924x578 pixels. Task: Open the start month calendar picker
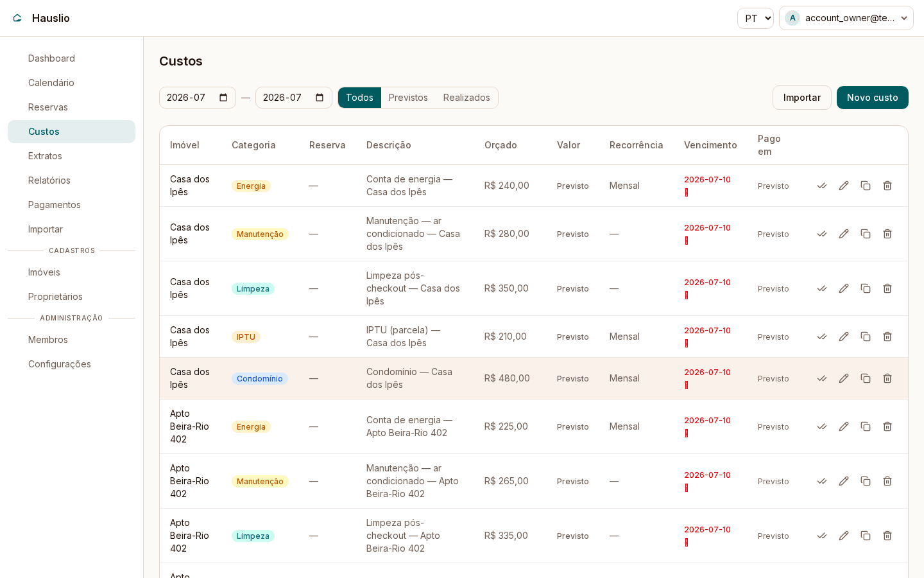coord(223,98)
